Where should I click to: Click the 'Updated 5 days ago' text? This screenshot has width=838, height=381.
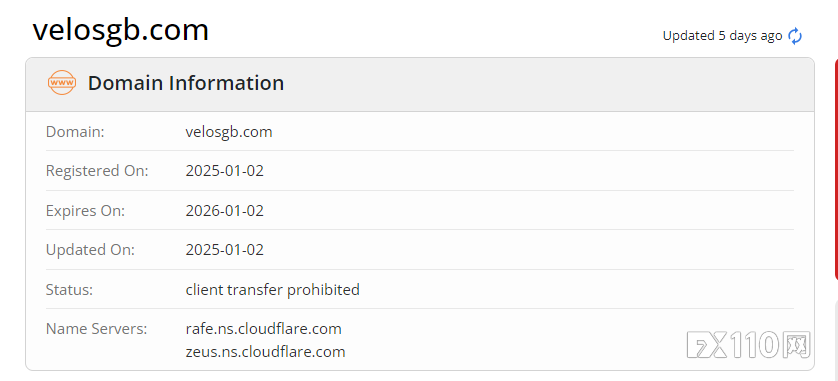tap(723, 36)
